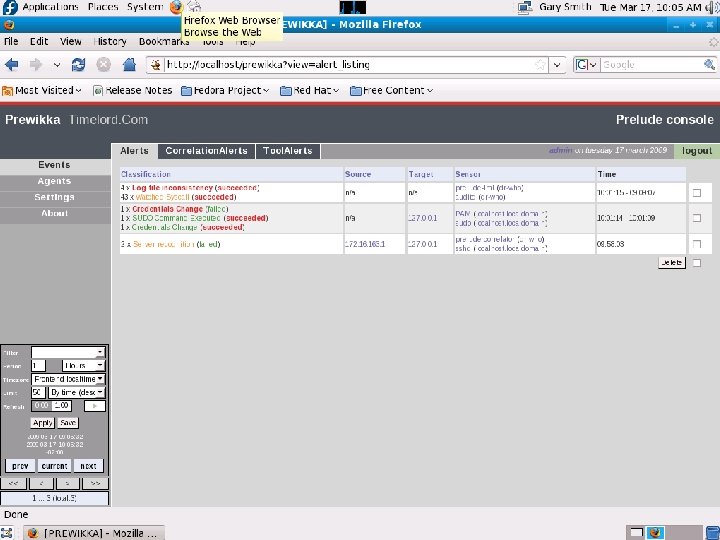This screenshot has height=540, width=720.
Task: Click the logout link
Action: coord(697,151)
